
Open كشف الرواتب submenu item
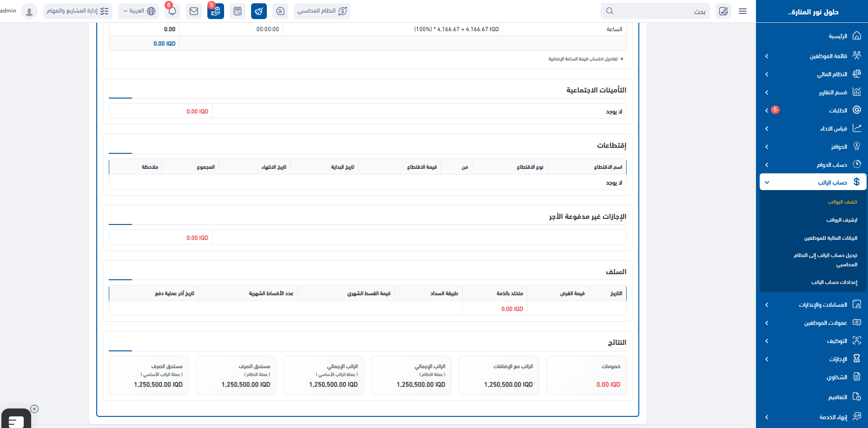tap(842, 202)
